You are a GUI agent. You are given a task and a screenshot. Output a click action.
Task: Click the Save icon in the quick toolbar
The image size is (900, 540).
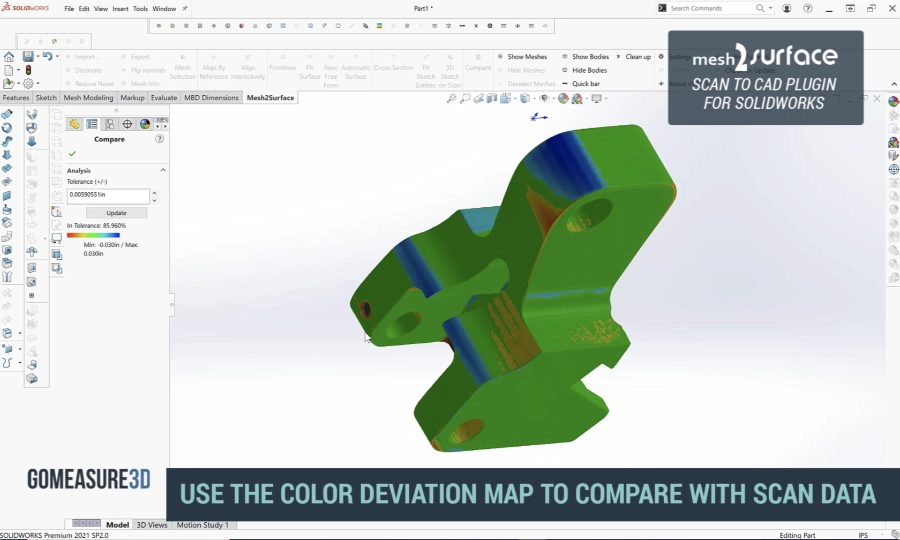point(28,57)
